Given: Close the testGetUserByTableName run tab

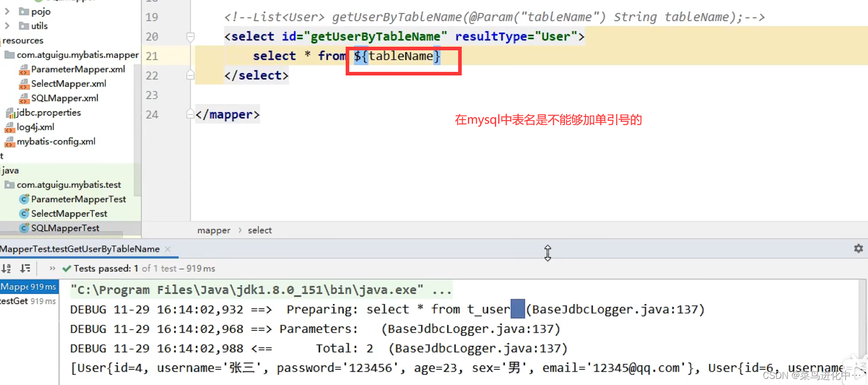Looking at the screenshot, I should coord(168,249).
